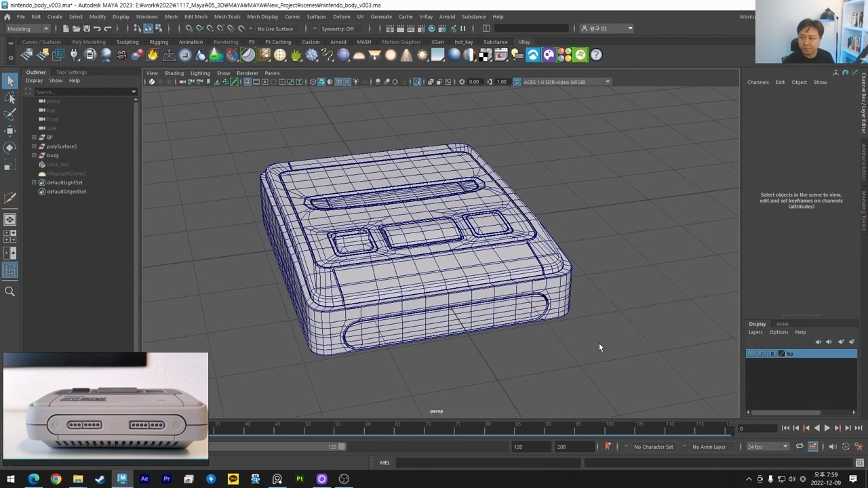
Task: Toggle the audio speaker icon in range bar
Action: (832, 446)
